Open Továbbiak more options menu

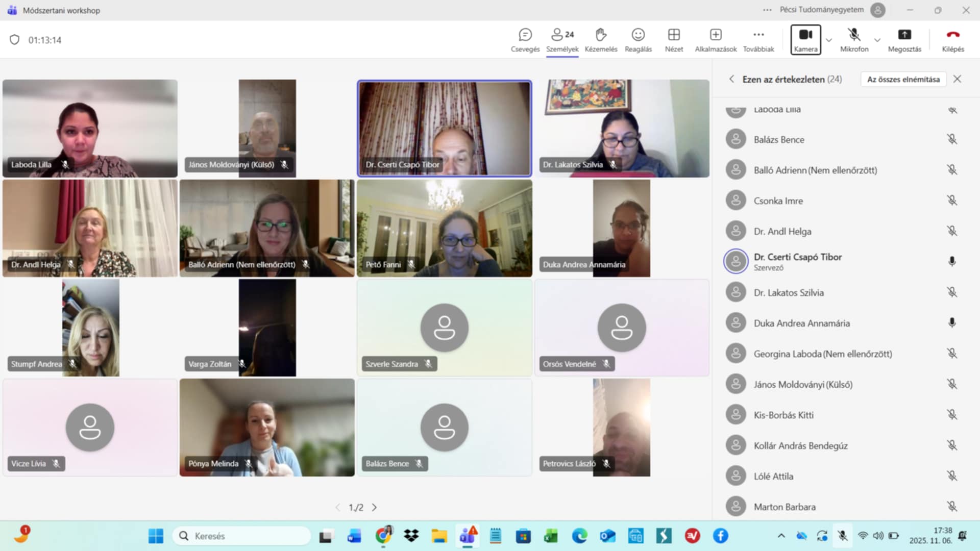click(x=758, y=39)
